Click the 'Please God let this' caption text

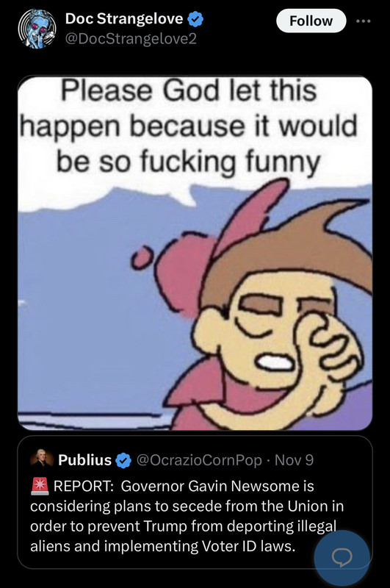[x=189, y=90]
